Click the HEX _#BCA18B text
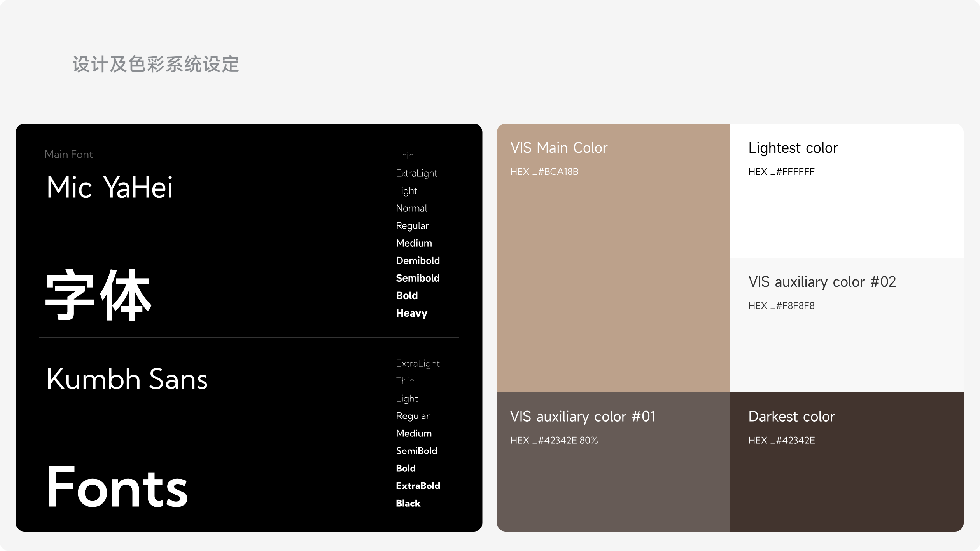Screen dimensions: 980x551 (x=544, y=172)
